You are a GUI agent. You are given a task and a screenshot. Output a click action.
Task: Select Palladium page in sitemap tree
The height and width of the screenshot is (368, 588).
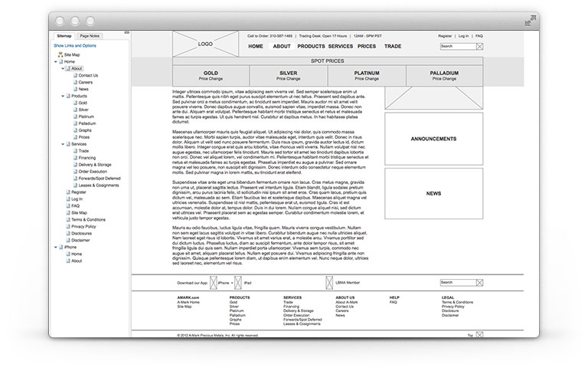click(x=87, y=123)
